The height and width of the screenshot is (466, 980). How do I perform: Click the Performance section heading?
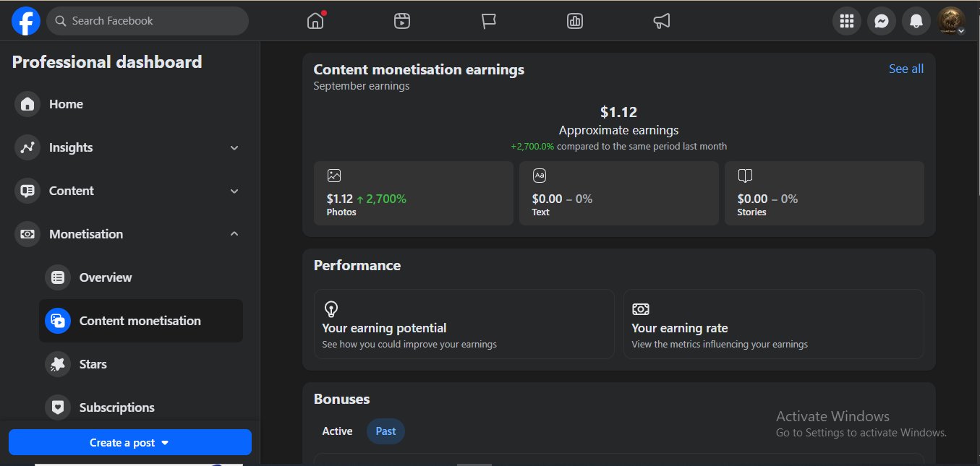[357, 265]
